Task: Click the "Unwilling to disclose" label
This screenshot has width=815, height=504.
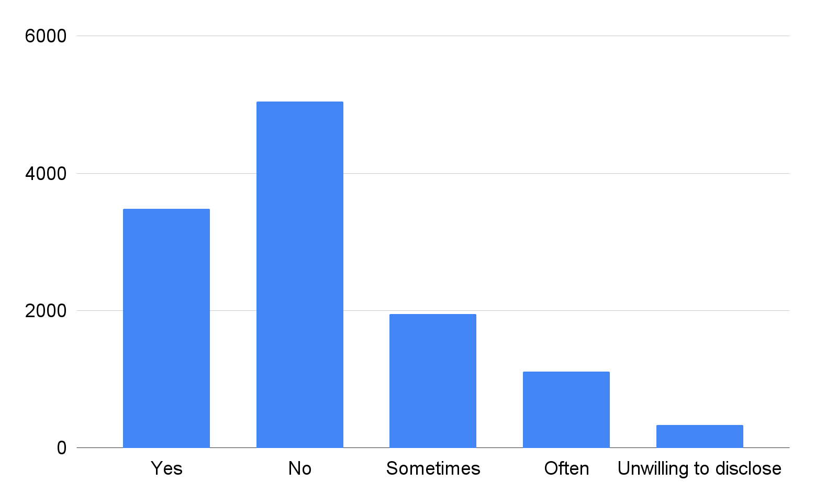Action: (x=699, y=468)
